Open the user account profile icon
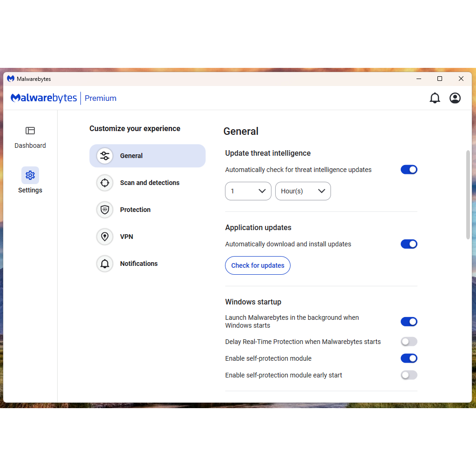 tap(455, 98)
